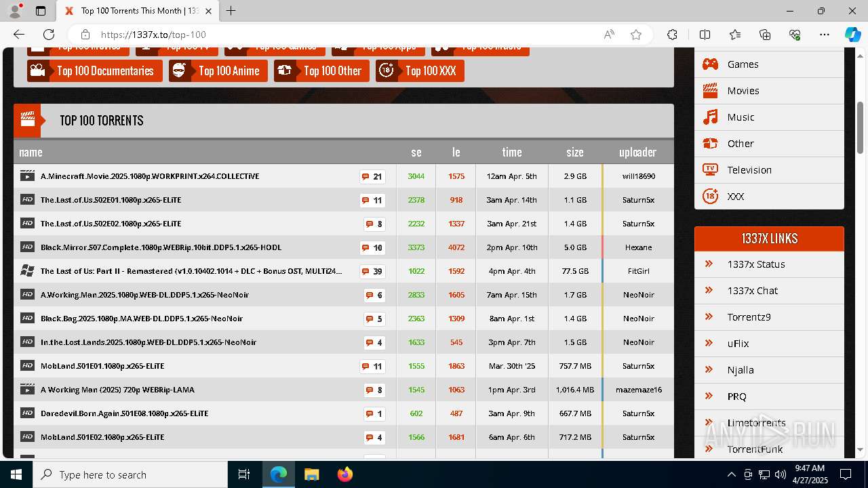Open Collections icon in toolbar
Viewport: 868px width, 488px height.
(x=765, y=35)
